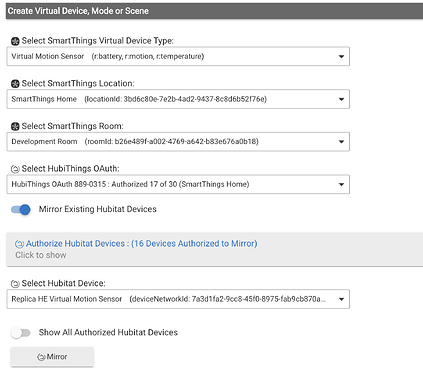423x374 pixels.
Task: Click the 'Select SmartThings Room:' label text
Action: 73,126
